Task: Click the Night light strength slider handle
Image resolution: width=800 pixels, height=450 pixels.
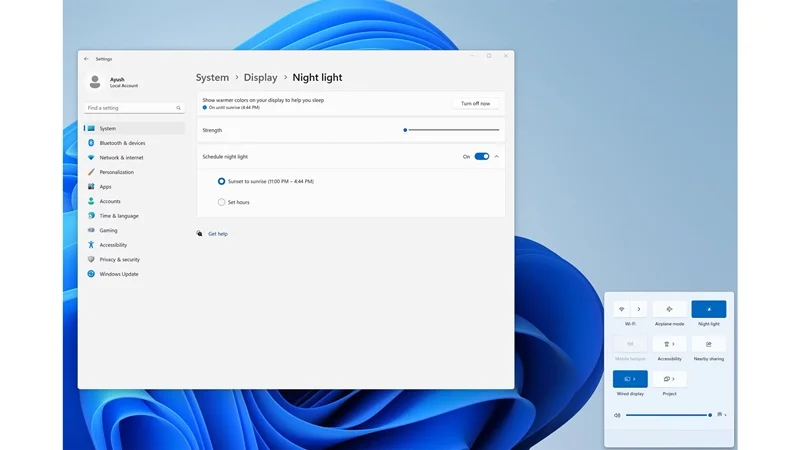Action: pos(405,130)
